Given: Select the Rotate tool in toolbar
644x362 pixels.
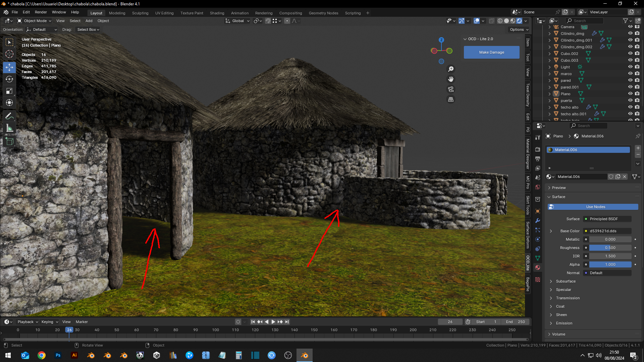Looking at the screenshot, I should (x=9, y=79).
